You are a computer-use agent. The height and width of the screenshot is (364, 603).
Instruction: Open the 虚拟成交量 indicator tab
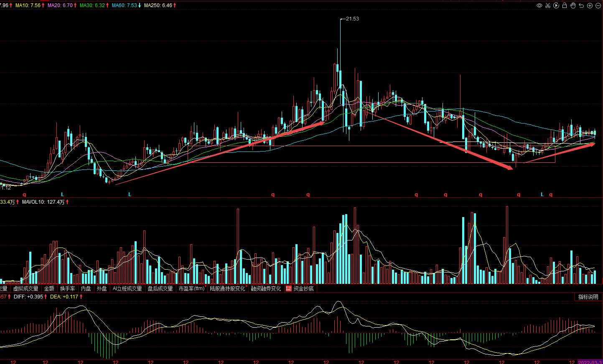pos(25,288)
